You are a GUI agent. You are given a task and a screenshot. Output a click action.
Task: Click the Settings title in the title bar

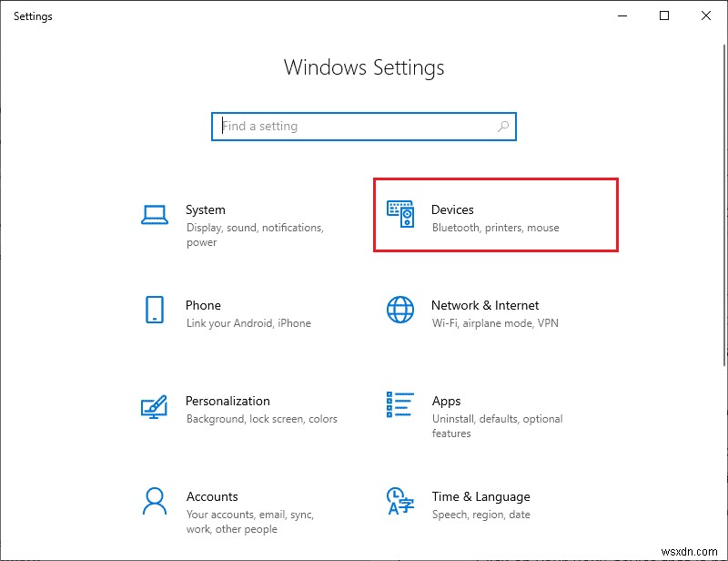click(33, 15)
